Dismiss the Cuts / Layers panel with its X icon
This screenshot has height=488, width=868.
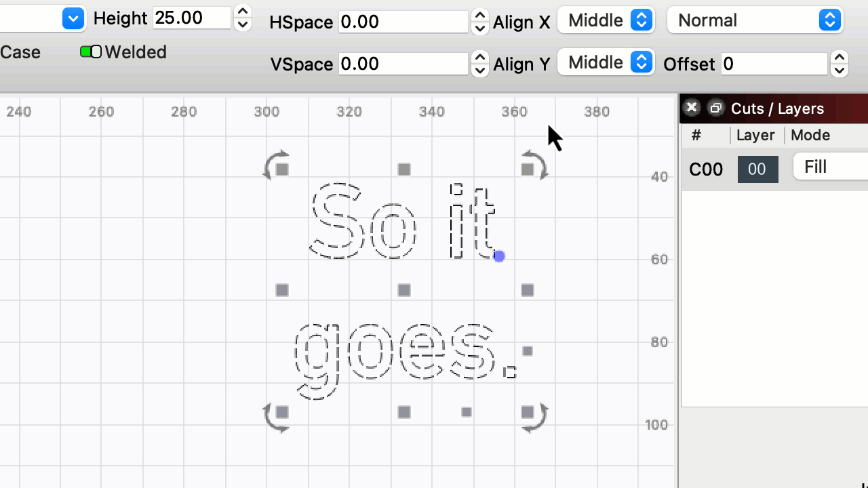691,107
